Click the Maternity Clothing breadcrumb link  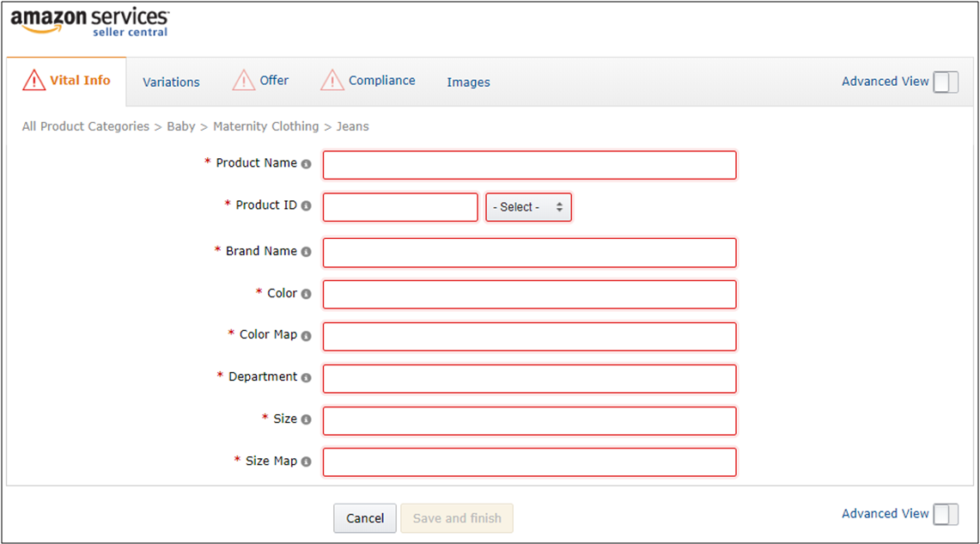265,126
